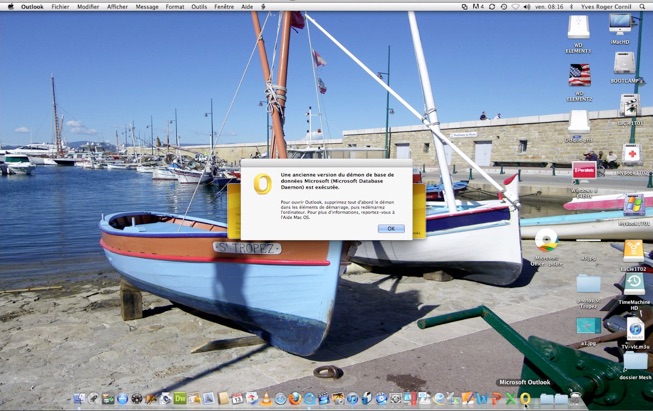Click the clock showing ven. 08:16
This screenshot has height=411, width=653.
click(x=549, y=7)
